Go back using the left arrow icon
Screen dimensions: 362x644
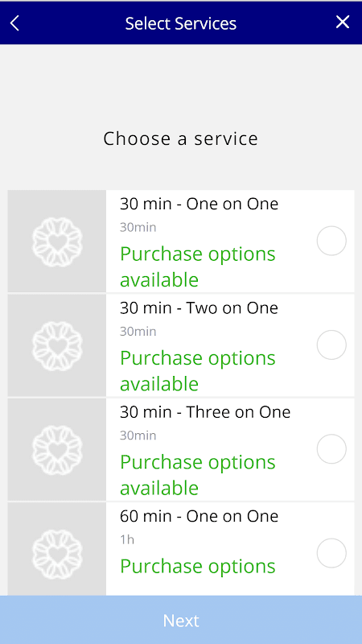click(14, 23)
